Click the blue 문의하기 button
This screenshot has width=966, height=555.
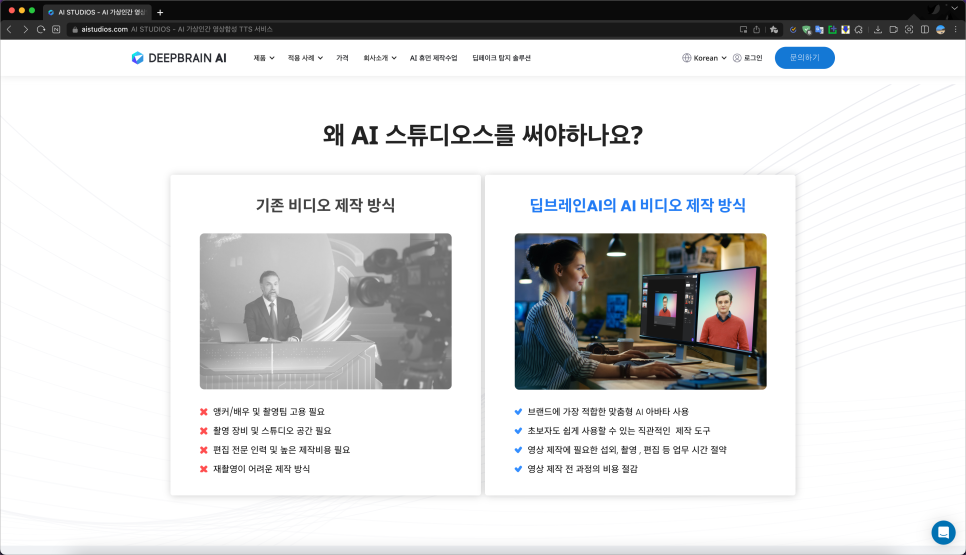(x=805, y=58)
